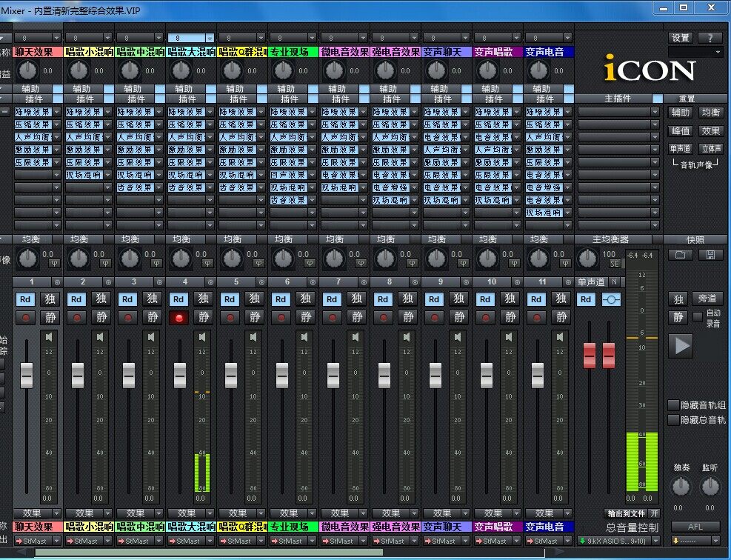Toggle phase invert φ on channel 2
Image resolution: width=731 pixels, height=560 pixels.
(105, 264)
